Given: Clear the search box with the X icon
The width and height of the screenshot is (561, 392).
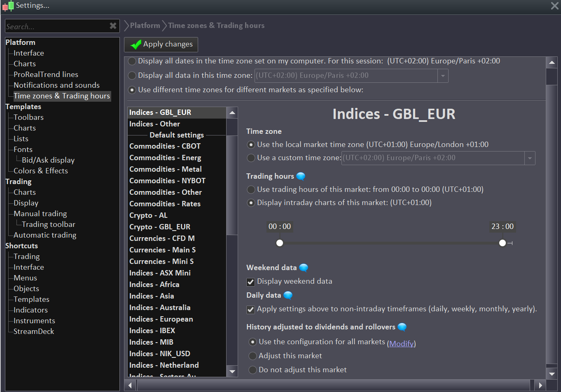Looking at the screenshot, I should click(x=113, y=26).
